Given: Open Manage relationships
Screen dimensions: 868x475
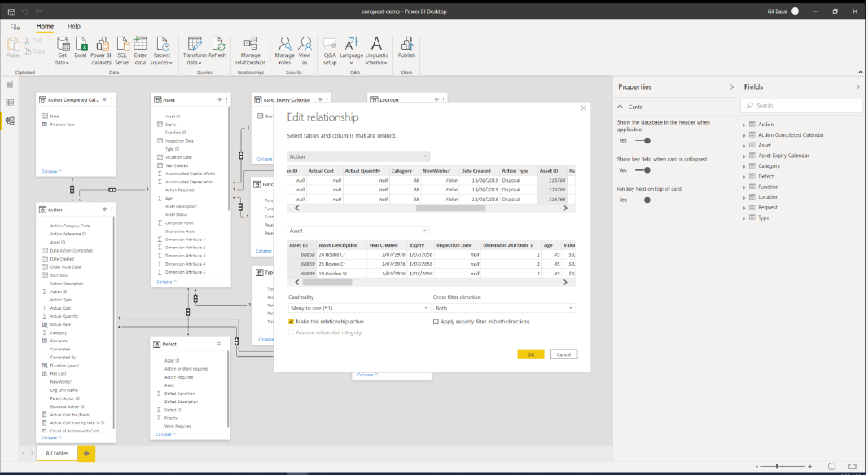Looking at the screenshot, I should click(250, 51).
